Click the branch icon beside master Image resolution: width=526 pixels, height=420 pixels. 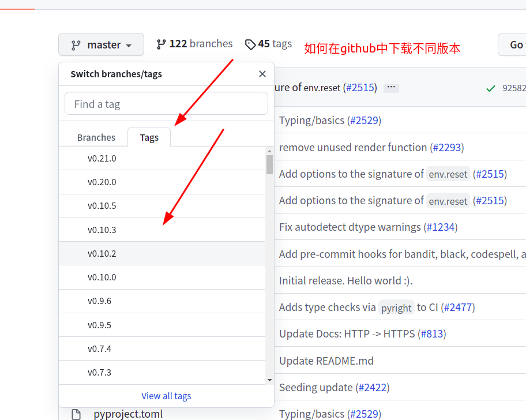tap(76, 45)
